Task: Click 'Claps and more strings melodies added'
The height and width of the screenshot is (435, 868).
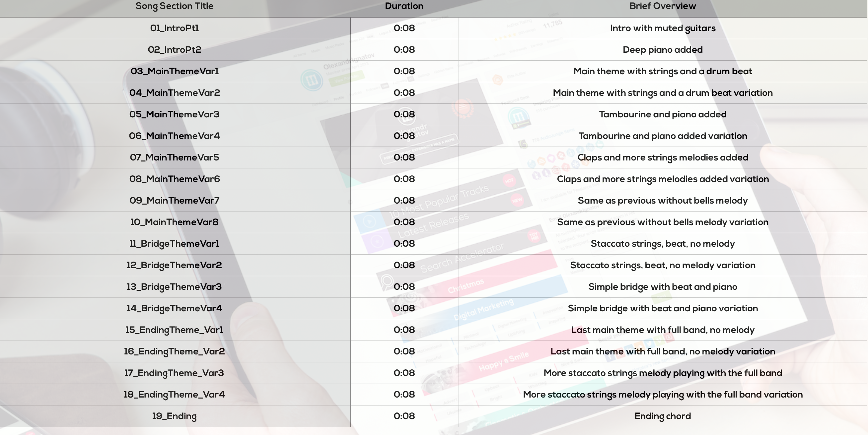Action: pyautogui.click(x=663, y=157)
